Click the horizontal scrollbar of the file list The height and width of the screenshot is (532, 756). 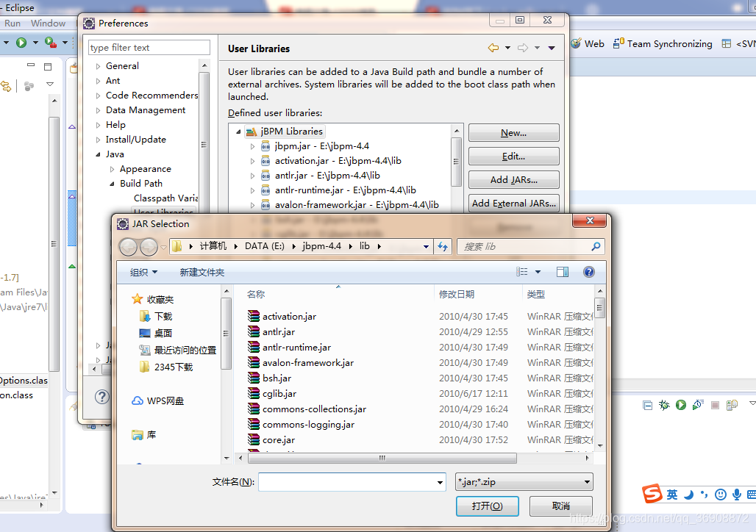[x=382, y=458]
